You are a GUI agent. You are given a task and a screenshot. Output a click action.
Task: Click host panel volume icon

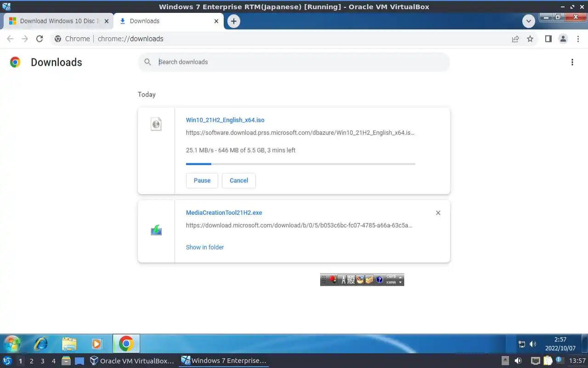(x=519, y=361)
